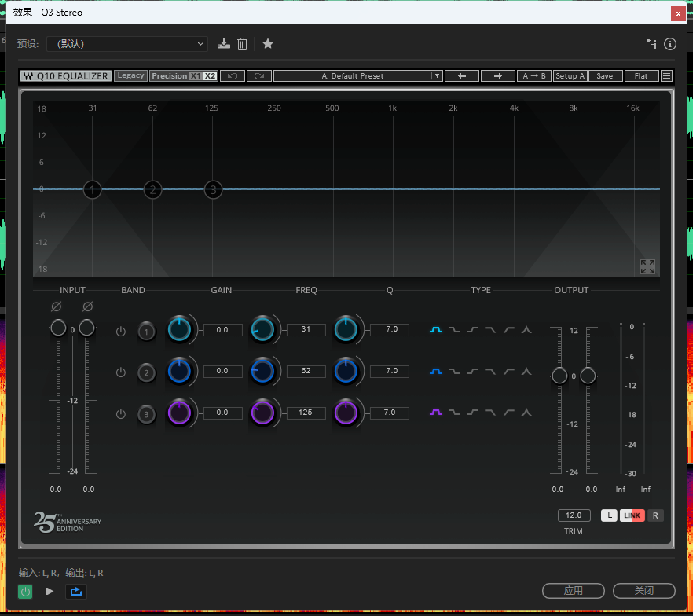Invert phase on left input channel
Image resolution: width=693 pixels, height=616 pixels.
(x=56, y=306)
